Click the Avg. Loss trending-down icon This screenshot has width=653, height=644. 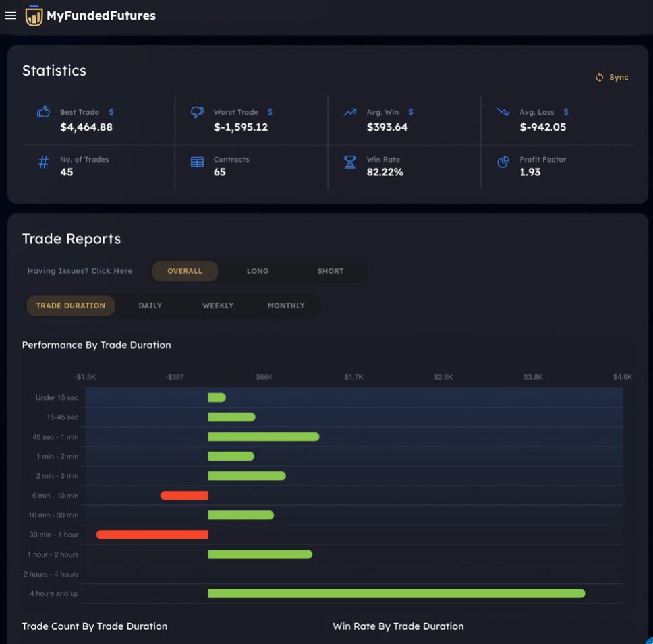coord(503,112)
